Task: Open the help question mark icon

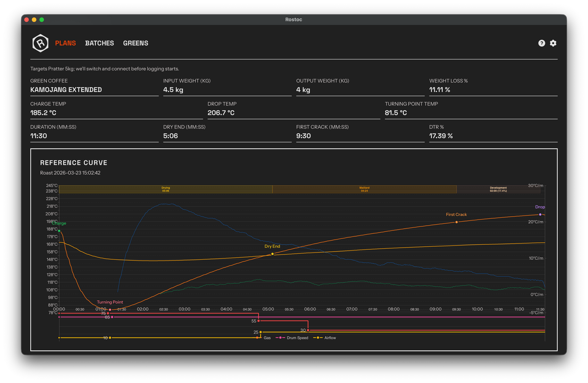Action: [x=542, y=43]
